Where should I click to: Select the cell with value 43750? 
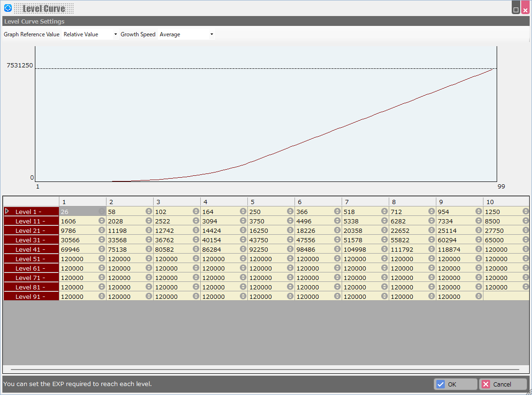pyautogui.click(x=267, y=240)
